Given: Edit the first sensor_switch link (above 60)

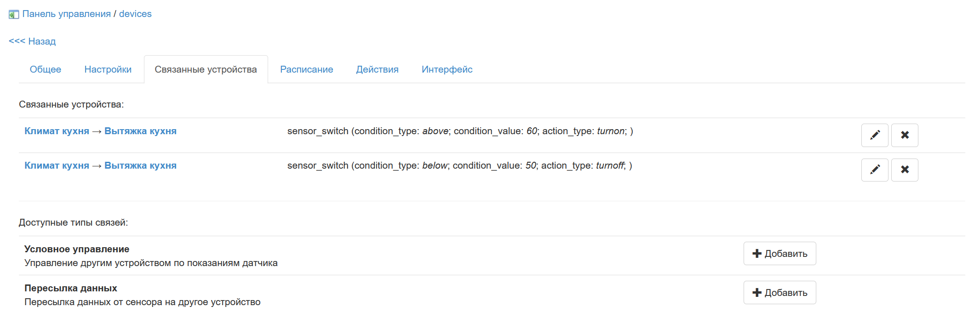Looking at the screenshot, I should 874,135.
